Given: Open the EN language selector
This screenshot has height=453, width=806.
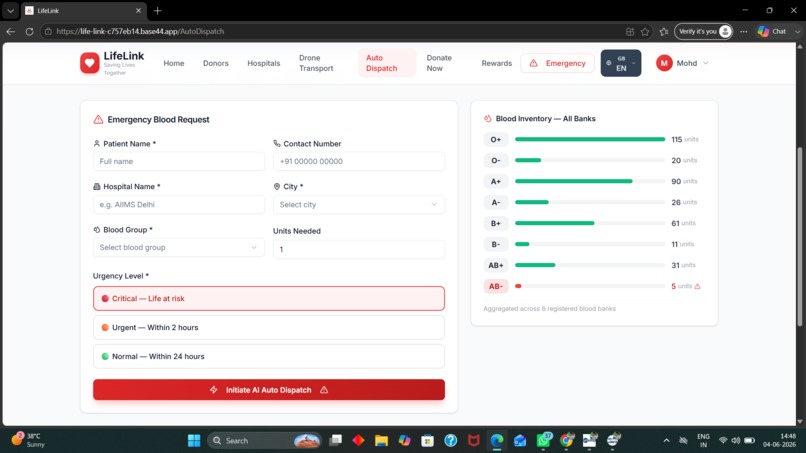Looking at the screenshot, I should click(621, 63).
